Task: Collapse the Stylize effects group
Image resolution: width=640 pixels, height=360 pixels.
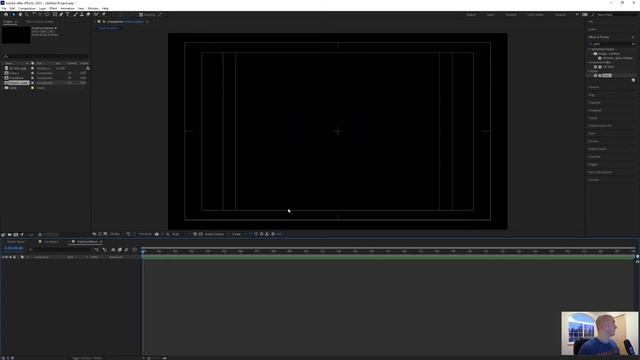Action: 589,71
